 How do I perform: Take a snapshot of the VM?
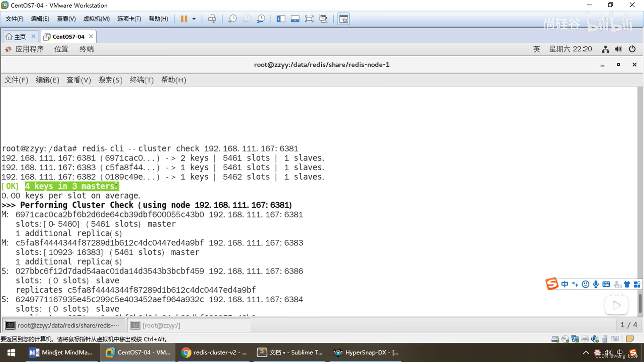pyautogui.click(x=232, y=19)
